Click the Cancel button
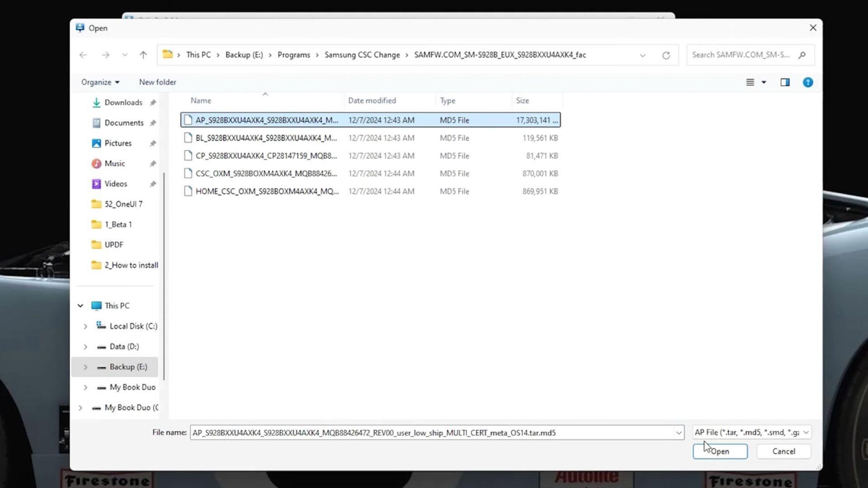This screenshot has height=488, width=868. tap(783, 451)
